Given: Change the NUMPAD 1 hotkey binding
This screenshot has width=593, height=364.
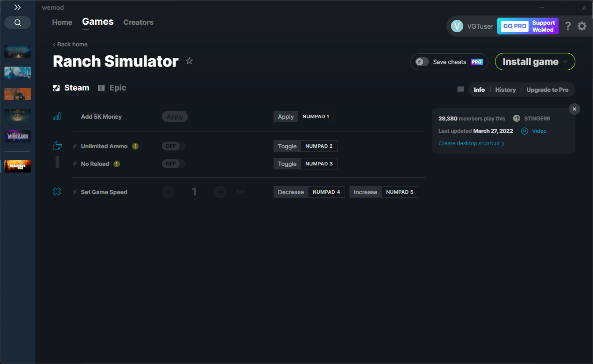Looking at the screenshot, I should pos(316,116).
